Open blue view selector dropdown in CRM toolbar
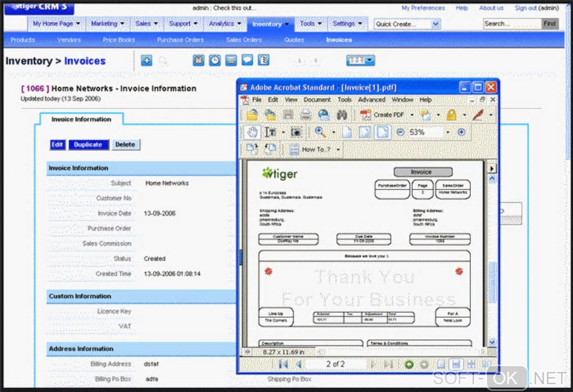573x392 pixels. click(x=360, y=60)
